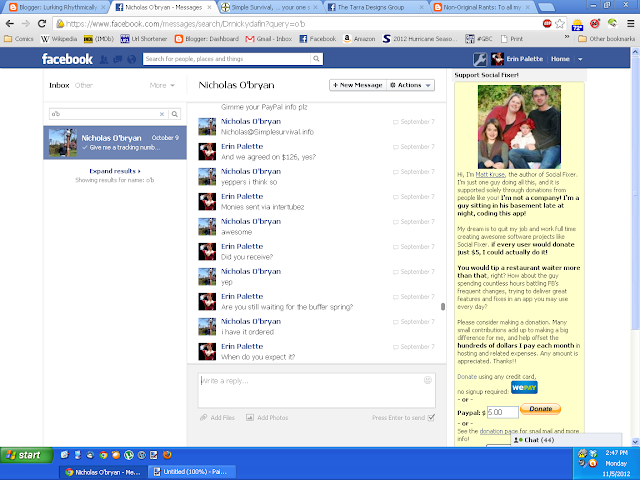Open the Actions dropdown
640x480 pixels.
coord(410,85)
